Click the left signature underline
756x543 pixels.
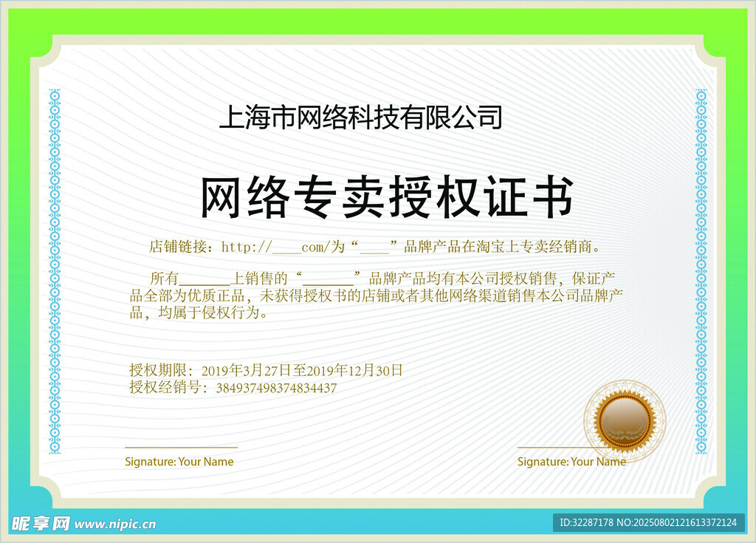[181, 447]
